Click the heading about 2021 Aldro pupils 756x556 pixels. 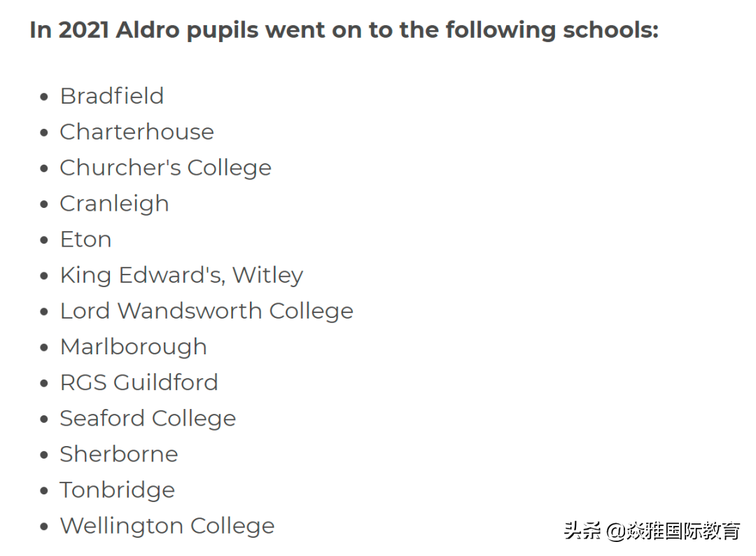click(x=344, y=30)
